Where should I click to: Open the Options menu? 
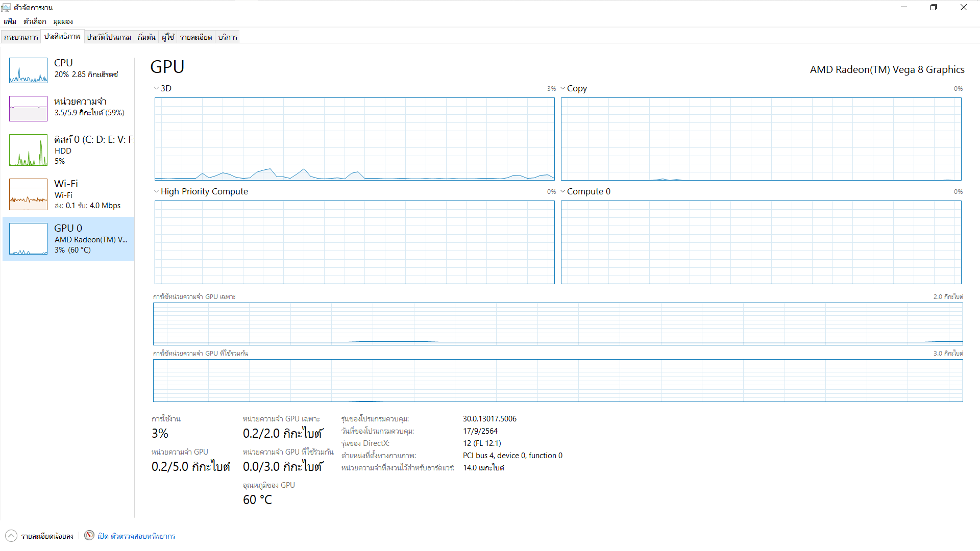[35, 21]
